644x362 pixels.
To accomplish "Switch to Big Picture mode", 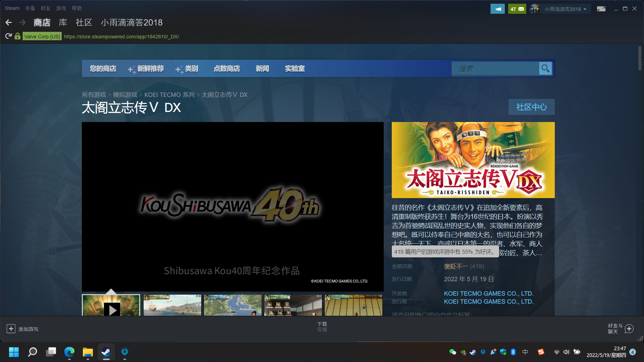I will (601, 9).
